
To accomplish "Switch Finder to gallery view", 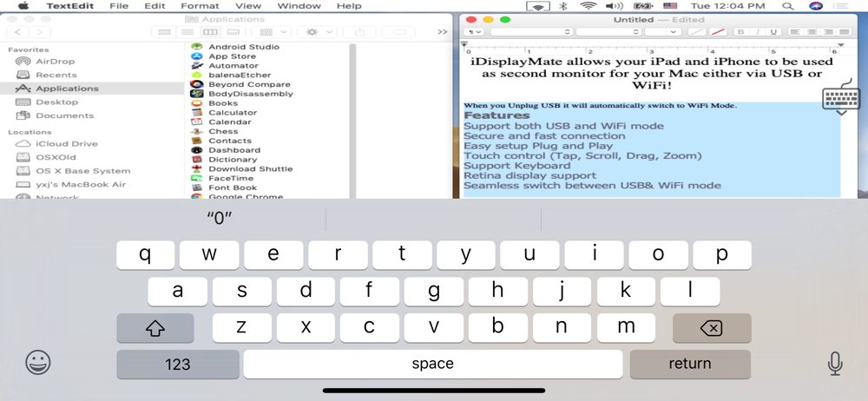I will pos(233,32).
